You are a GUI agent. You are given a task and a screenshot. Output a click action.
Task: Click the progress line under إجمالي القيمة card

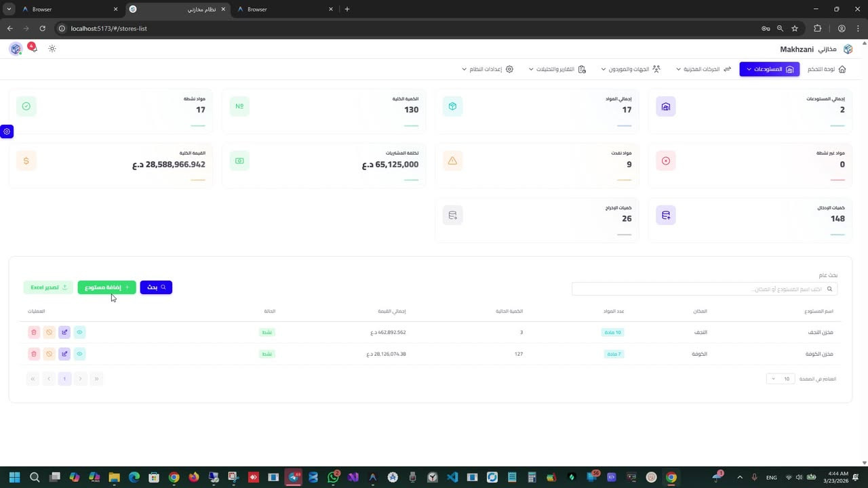pos(197,180)
